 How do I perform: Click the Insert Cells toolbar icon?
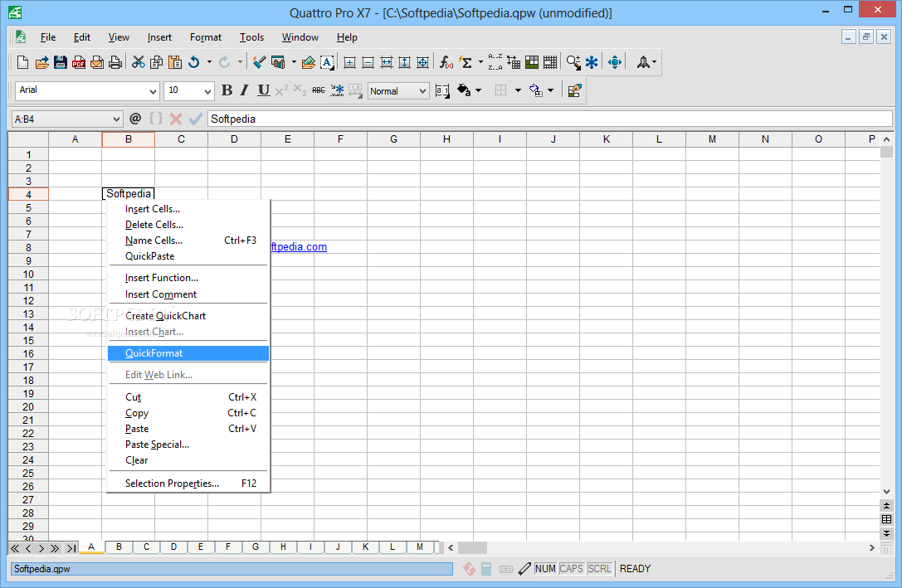(349, 62)
